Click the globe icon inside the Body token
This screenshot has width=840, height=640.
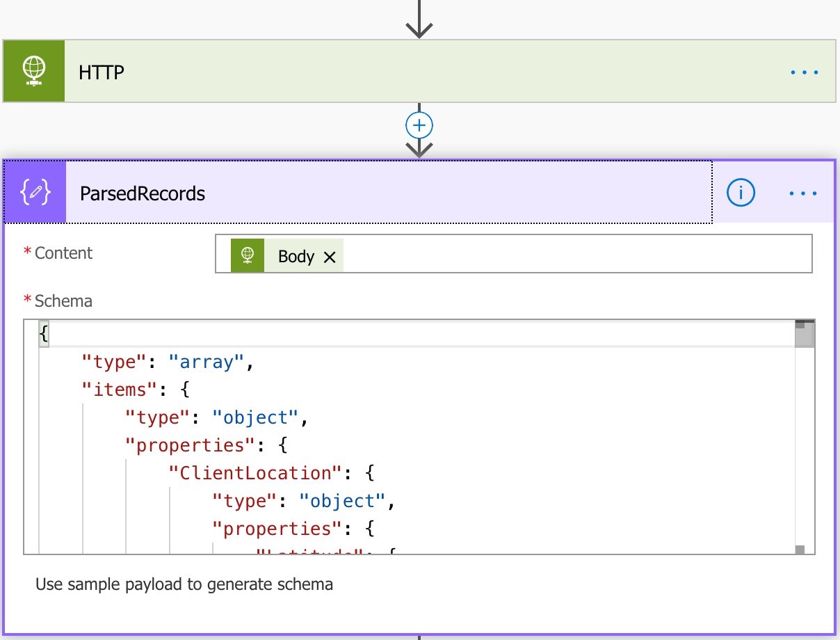247,255
